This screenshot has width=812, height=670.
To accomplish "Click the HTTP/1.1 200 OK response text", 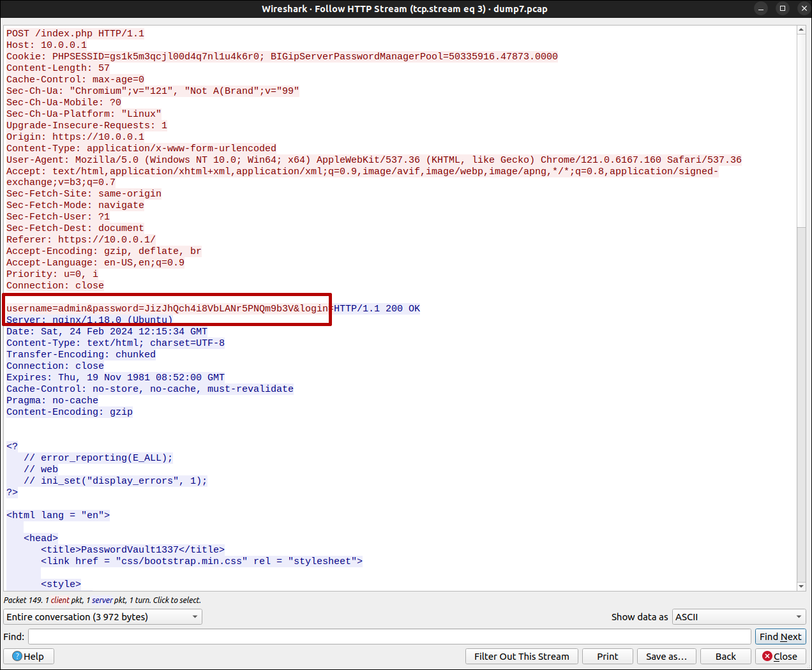I will click(377, 308).
